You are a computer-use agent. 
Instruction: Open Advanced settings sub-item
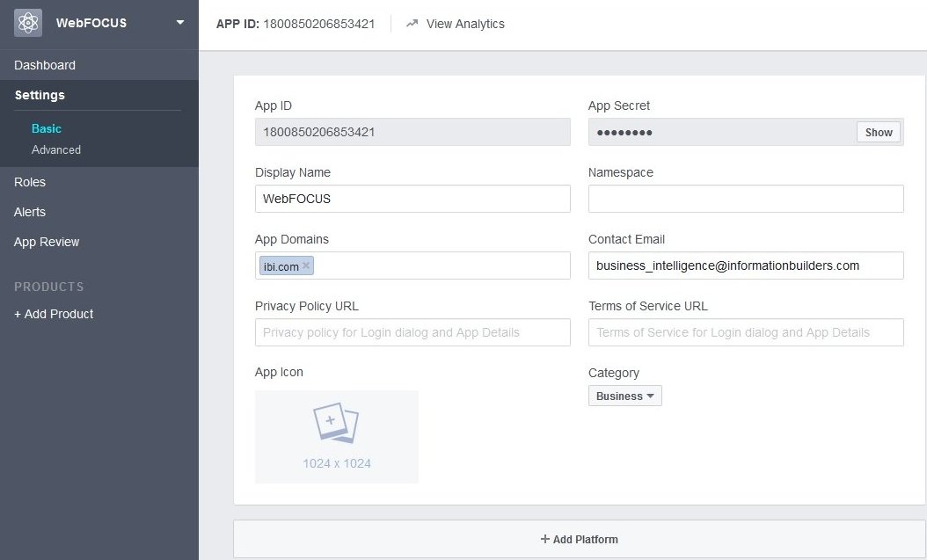point(56,150)
